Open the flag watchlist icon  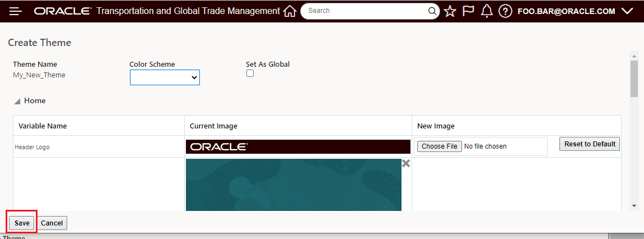[468, 11]
